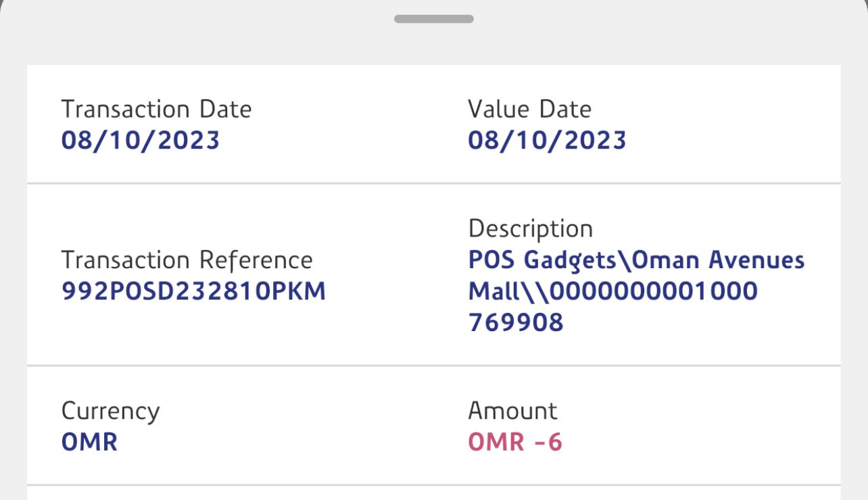Screen dimensions: 868x500
Task: Tap the divider below Amount row
Action: pos(433,484)
